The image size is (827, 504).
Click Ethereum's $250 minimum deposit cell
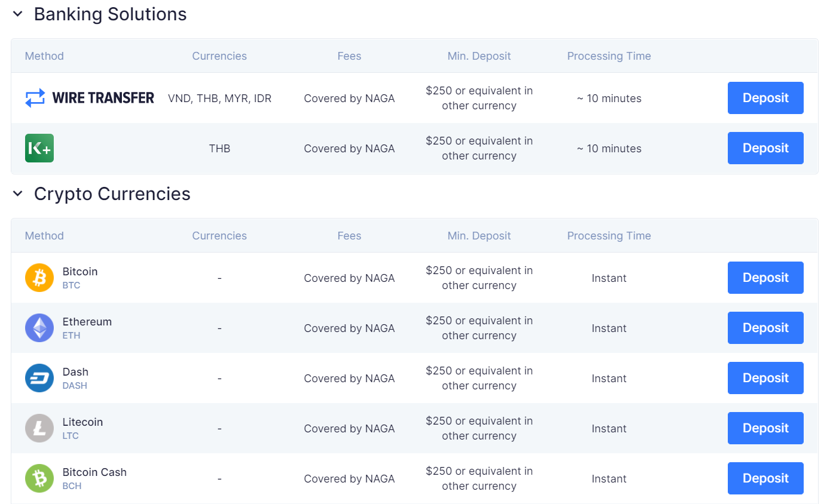pyautogui.click(x=479, y=328)
